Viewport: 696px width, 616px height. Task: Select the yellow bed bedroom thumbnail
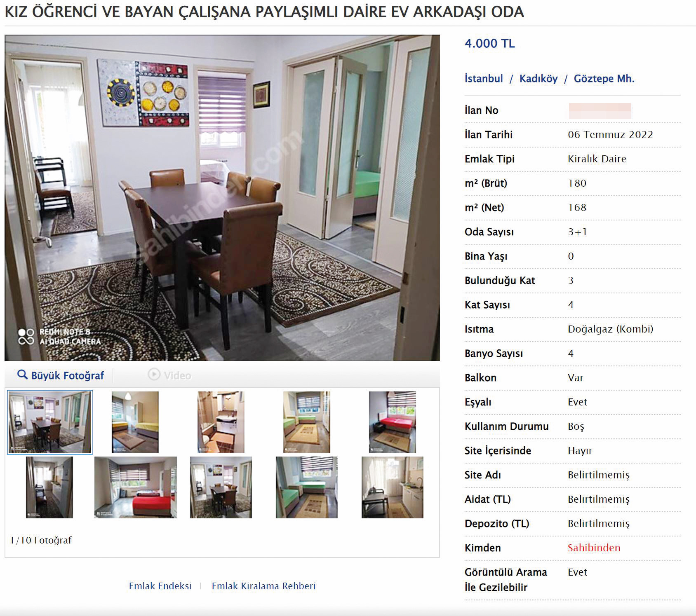coord(135,422)
